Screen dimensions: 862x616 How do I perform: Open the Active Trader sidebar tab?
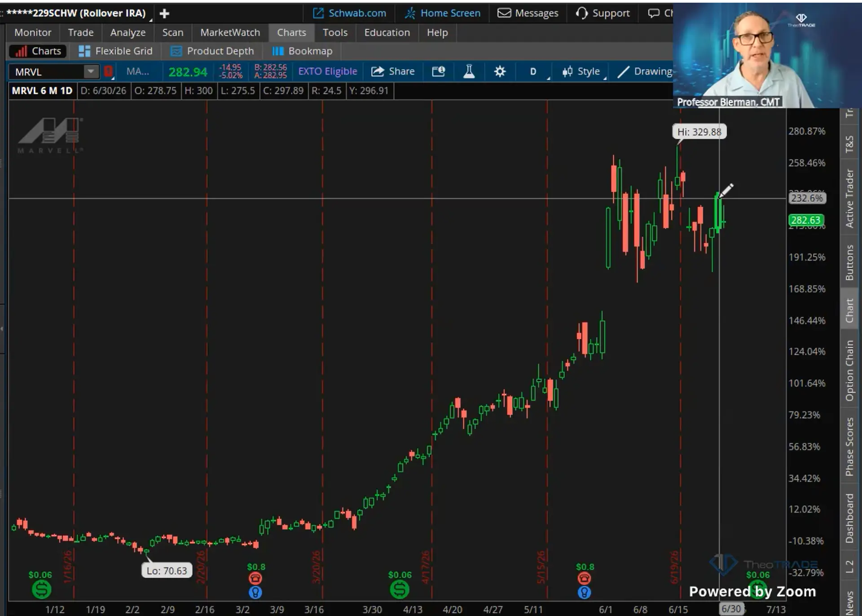849,198
